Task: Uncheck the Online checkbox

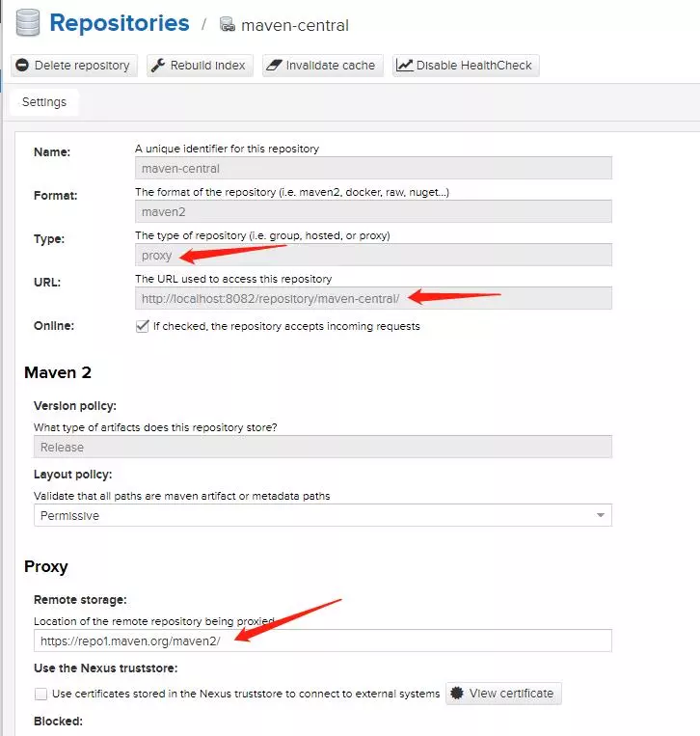Action: (x=142, y=326)
